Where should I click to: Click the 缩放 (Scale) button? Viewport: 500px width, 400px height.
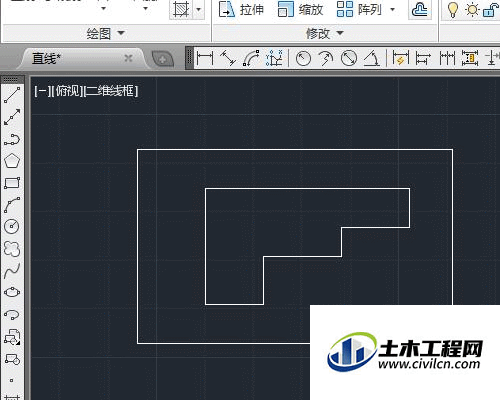click(x=300, y=10)
